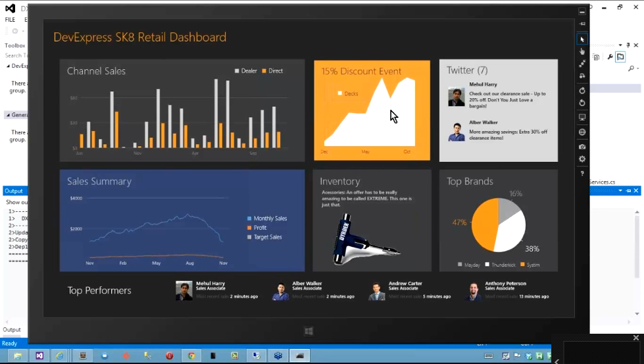Click the Output panel title
This screenshot has width=644, height=364.
point(14,191)
